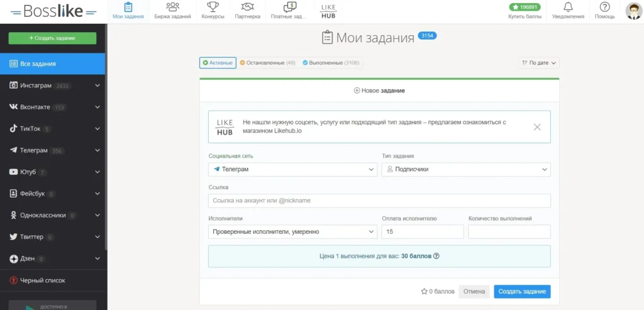Open the Тип задания Подписчики dropdown
The height and width of the screenshot is (310, 644).
pyautogui.click(x=466, y=169)
